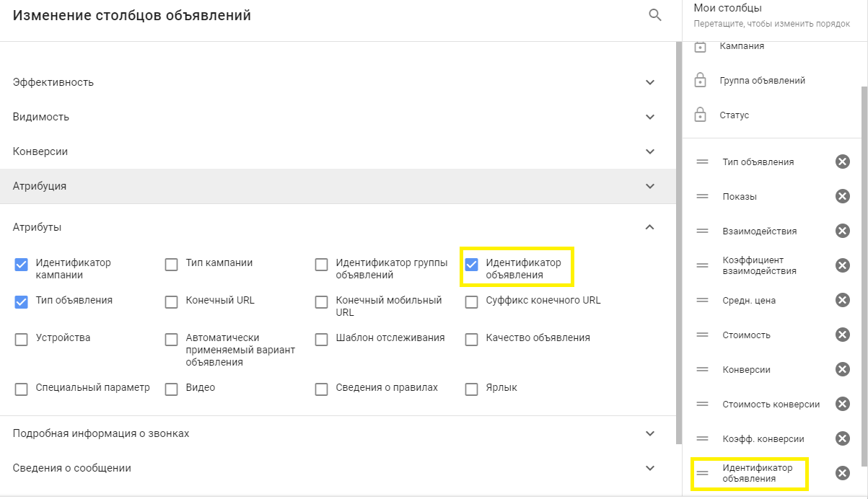
Task: Click the search magnifier icon
Action: [x=655, y=15]
